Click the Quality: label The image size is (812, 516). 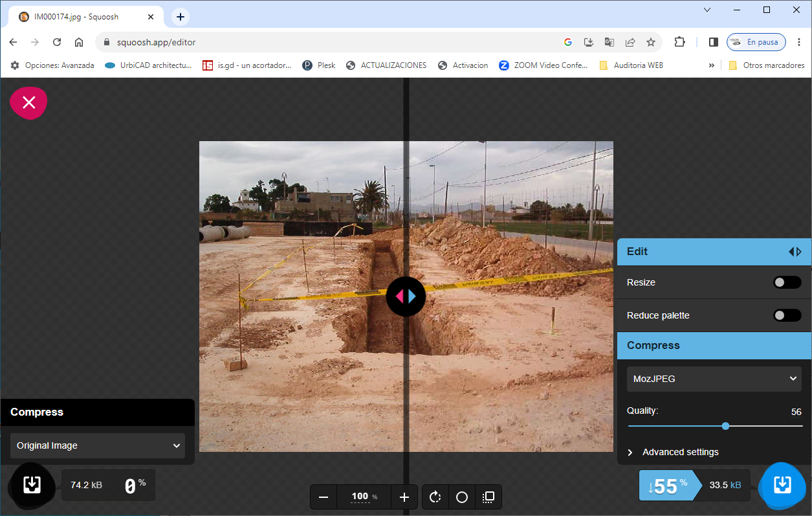pos(642,410)
